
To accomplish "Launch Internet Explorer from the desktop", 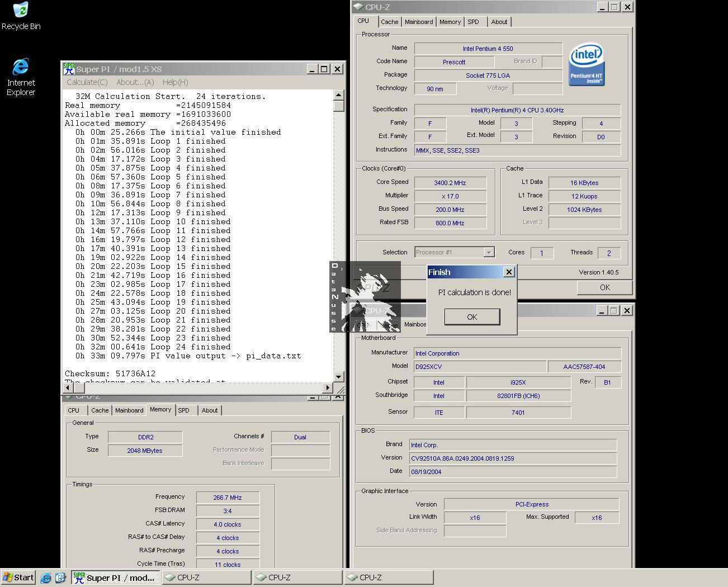I will point(21,77).
